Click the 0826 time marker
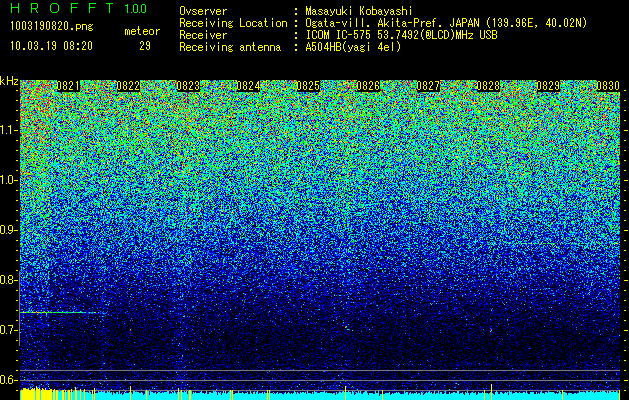 (368, 86)
